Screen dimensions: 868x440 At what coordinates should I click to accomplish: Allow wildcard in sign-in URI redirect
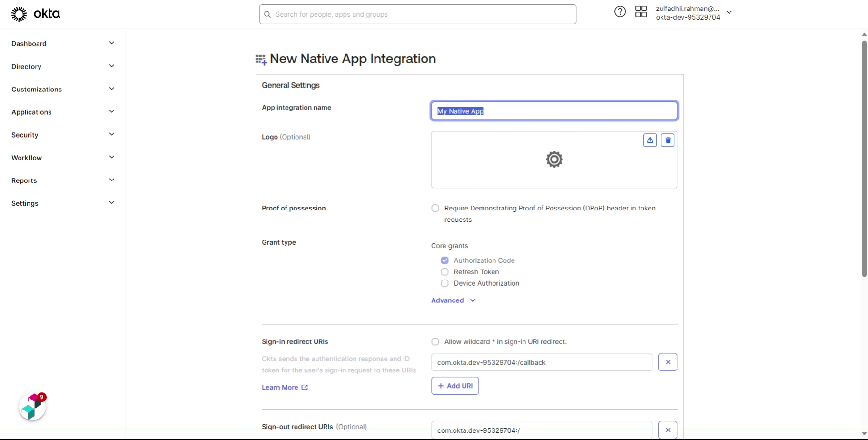click(x=435, y=342)
